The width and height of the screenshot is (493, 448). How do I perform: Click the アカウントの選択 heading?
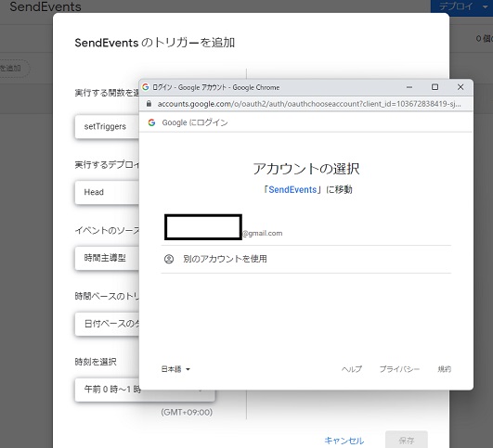306,169
